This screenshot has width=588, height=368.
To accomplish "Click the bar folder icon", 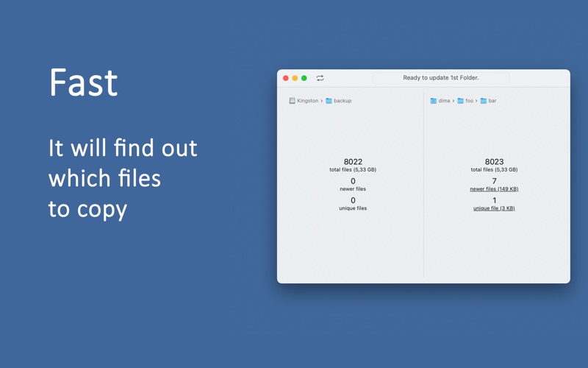I will pos(484,101).
